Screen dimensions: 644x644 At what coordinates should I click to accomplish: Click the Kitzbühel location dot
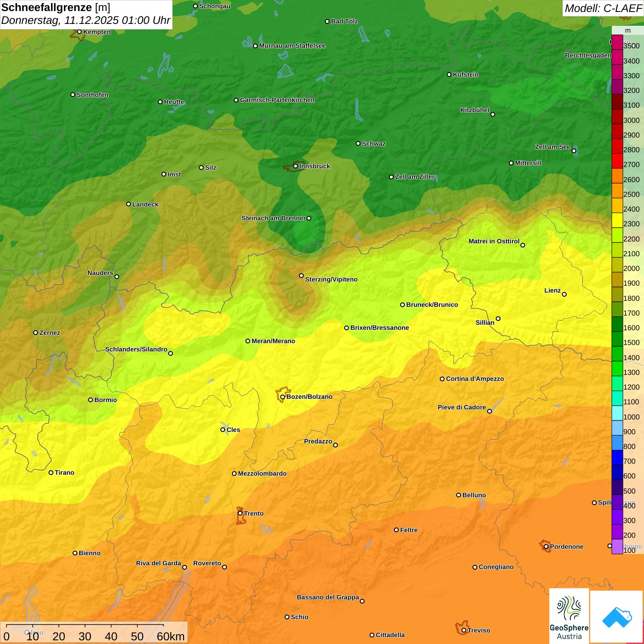pos(493,114)
